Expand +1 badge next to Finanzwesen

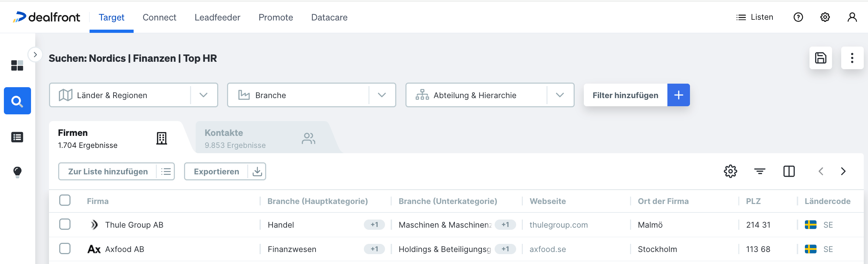coord(374,249)
